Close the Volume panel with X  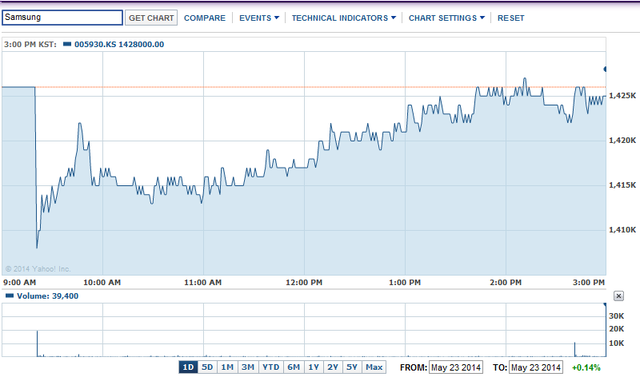click(619, 296)
